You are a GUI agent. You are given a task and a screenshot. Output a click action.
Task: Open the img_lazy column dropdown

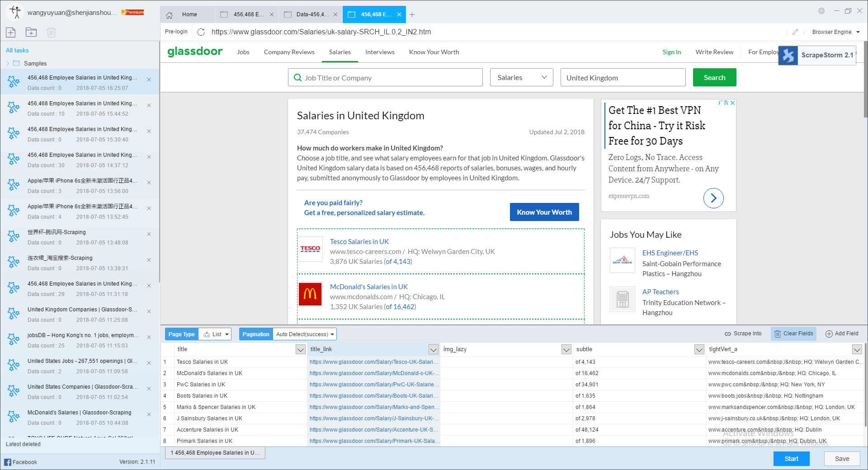[566, 349]
